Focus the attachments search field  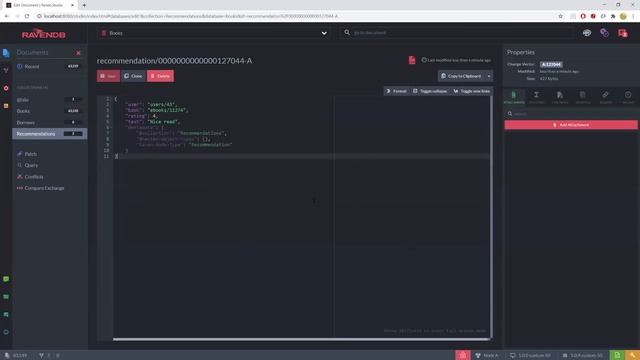571,114
